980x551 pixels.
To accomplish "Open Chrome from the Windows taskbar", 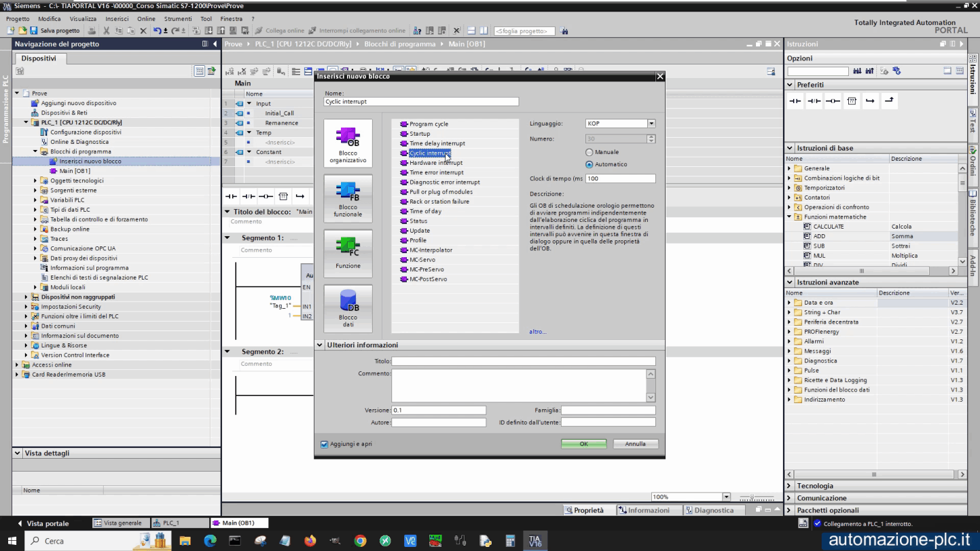I will (x=360, y=541).
